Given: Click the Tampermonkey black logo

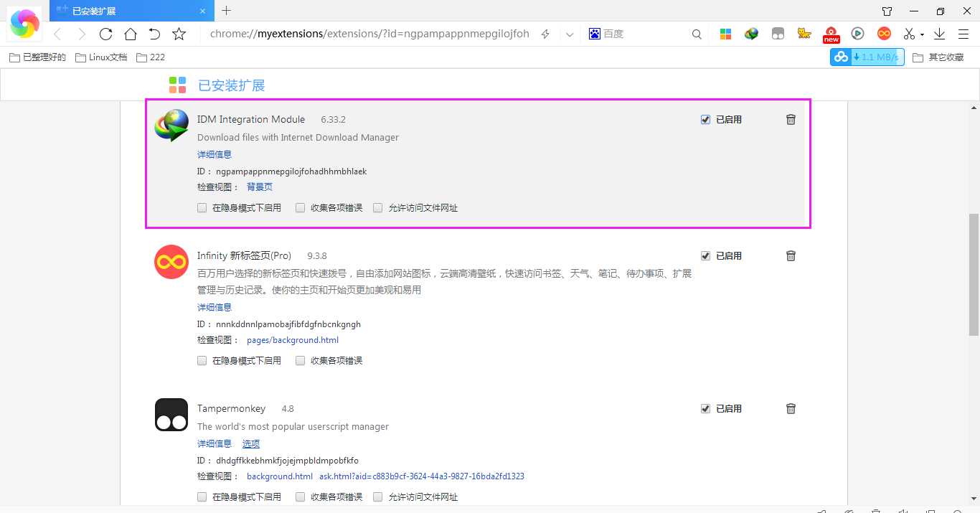Looking at the screenshot, I should click(x=171, y=415).
